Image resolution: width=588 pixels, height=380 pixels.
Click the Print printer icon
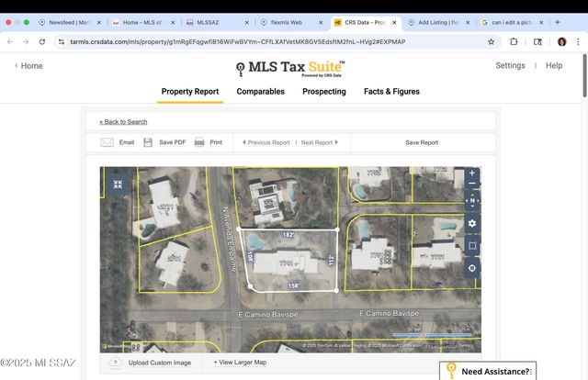[198, 142]
